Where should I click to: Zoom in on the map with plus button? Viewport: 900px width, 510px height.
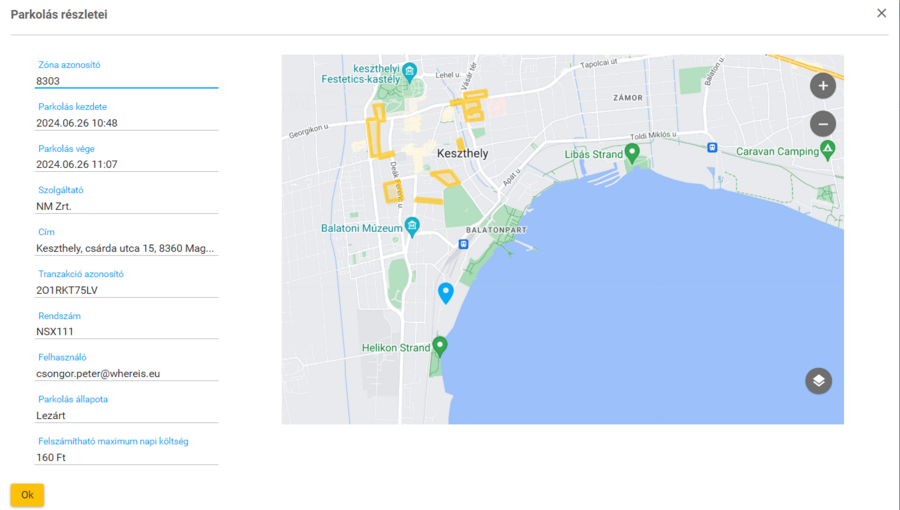[822, 86]
